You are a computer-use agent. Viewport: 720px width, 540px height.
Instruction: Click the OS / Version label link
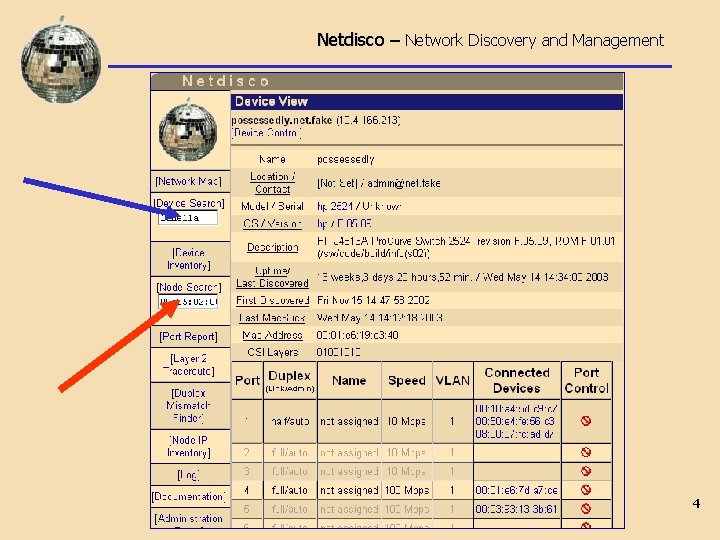click(x=272, y=224)
